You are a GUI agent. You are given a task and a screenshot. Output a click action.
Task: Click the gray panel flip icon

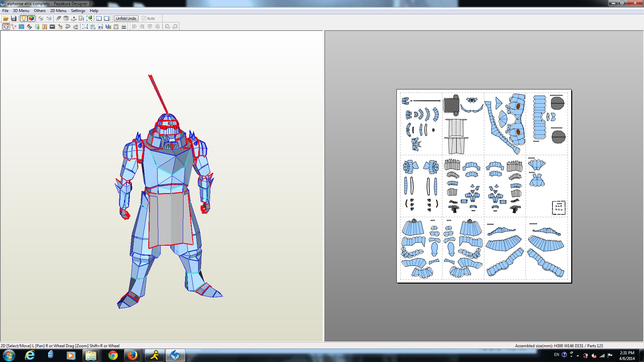click(x=82, y=18)
